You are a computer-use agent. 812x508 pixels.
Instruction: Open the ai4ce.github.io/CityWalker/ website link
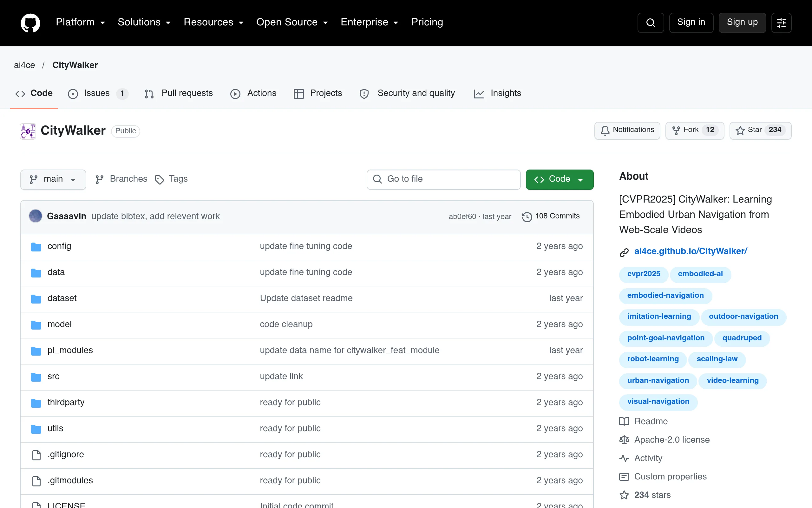(x=690, y=251)
